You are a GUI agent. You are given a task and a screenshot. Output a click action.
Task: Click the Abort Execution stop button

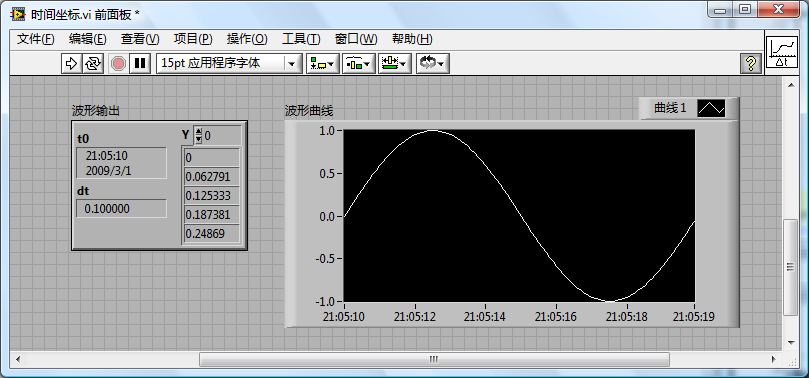(x=119, y=63)
